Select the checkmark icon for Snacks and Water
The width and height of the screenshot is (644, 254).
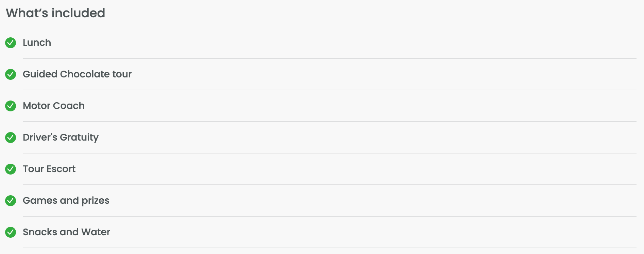pos(11,232)
